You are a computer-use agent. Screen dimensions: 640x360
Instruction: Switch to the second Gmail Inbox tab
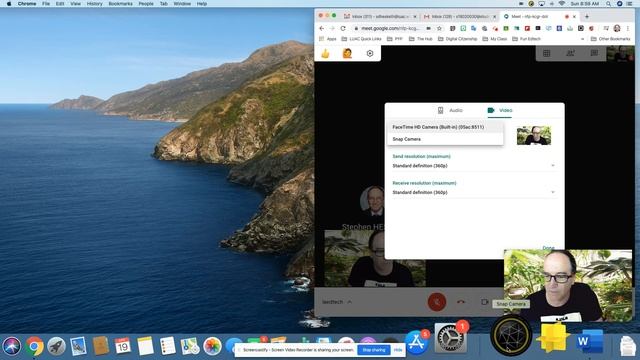tap(460, 16)
